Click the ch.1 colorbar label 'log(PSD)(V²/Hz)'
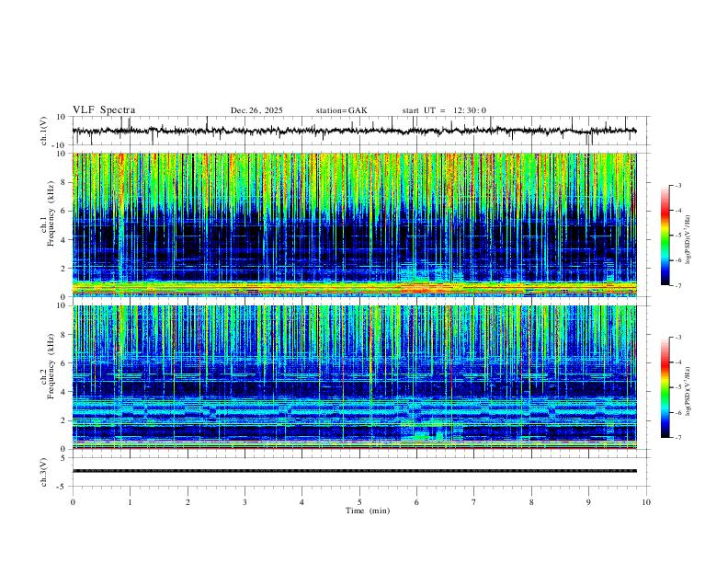Screen dimensions: 728x563 tap(688, 240)
